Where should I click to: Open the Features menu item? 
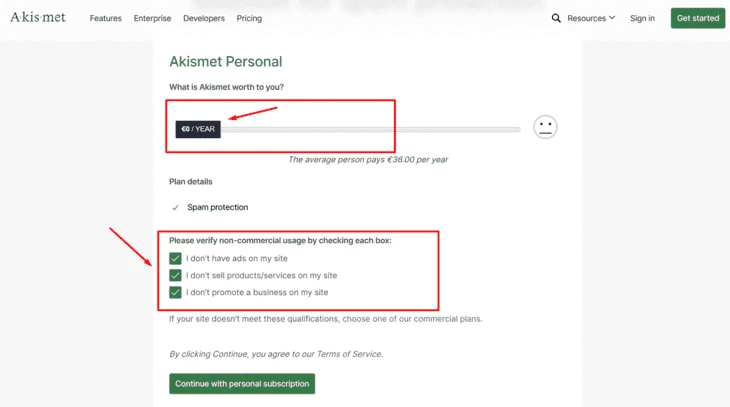coord(106,18)
